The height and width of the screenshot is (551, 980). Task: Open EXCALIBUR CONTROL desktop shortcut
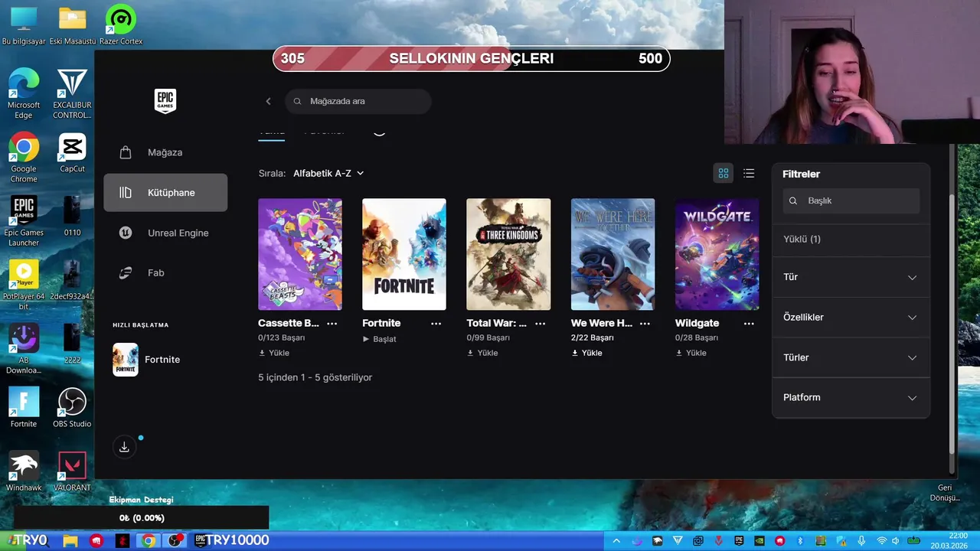click(72, 93)
